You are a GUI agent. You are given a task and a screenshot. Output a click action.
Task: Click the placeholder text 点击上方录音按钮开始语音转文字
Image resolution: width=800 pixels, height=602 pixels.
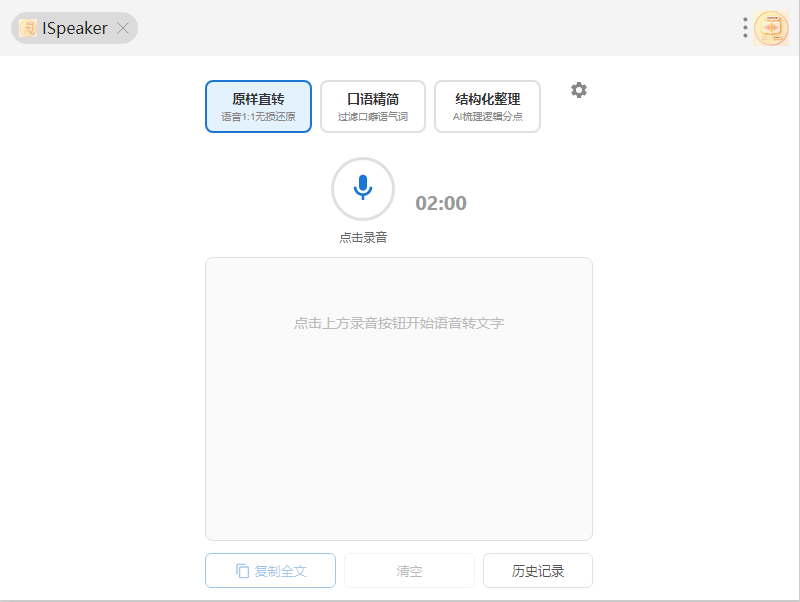398,323
